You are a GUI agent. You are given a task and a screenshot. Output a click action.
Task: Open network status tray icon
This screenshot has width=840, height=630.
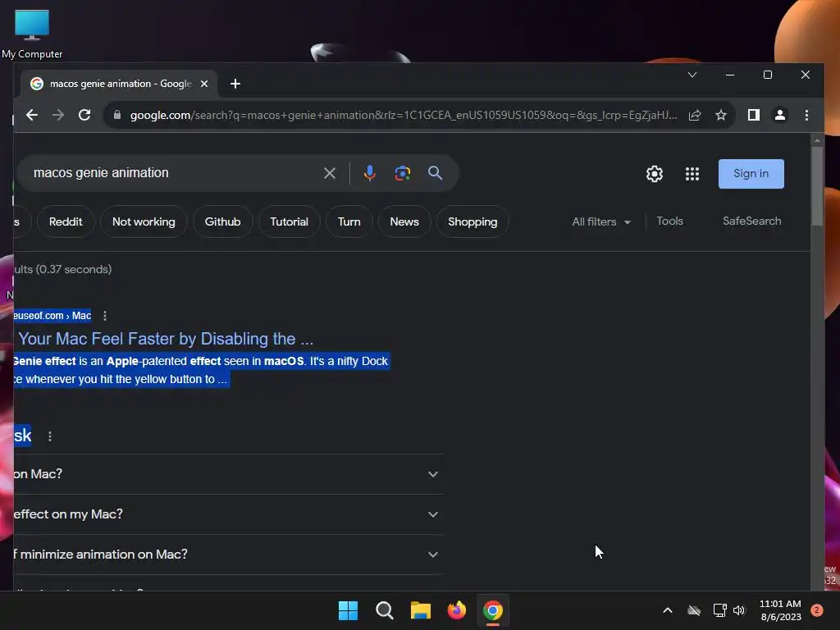point(719,610)
